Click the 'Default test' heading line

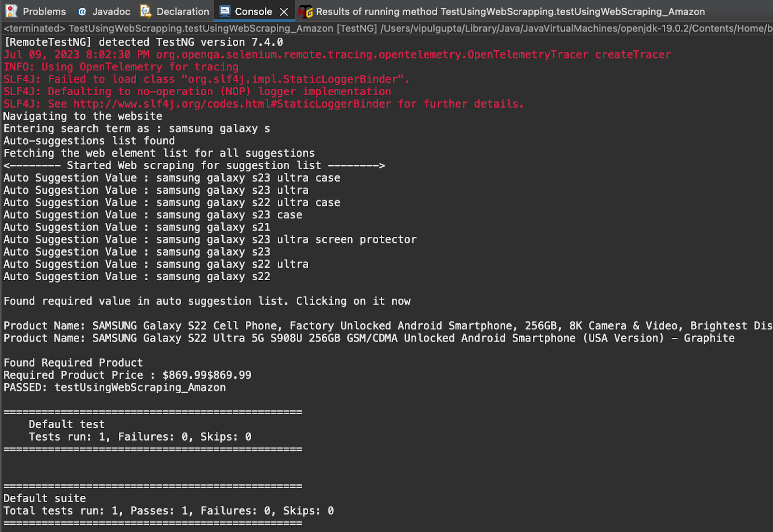coord(67,424)
